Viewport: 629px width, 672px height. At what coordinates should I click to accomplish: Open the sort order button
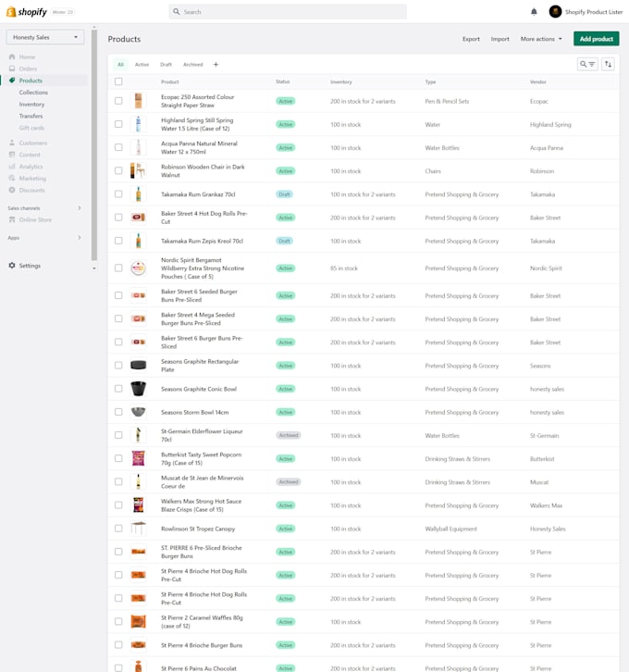point(608,64)
